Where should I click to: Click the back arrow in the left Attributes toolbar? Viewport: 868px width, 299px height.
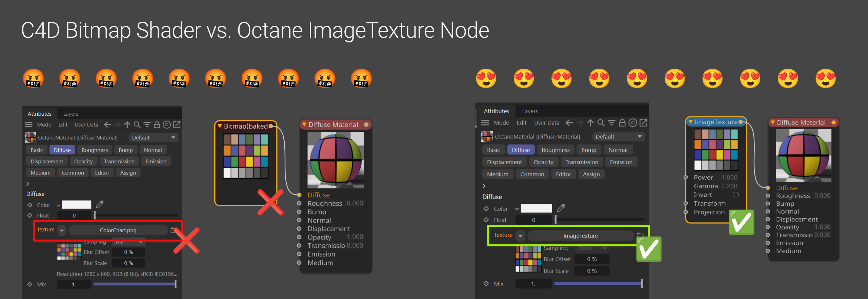click(107, 125)
